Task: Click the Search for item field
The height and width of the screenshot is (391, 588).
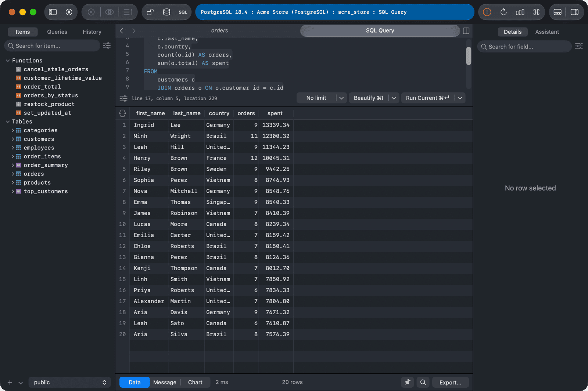Action: [52, 46]
